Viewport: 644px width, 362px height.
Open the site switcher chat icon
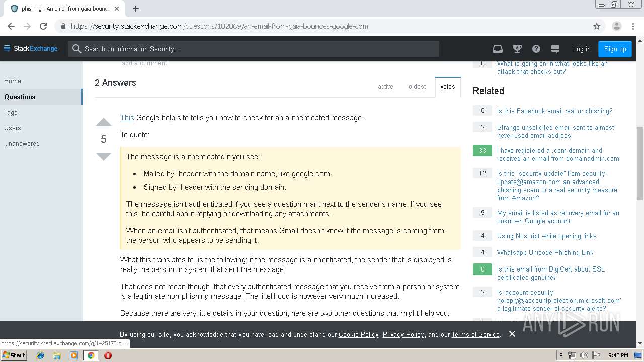click(555, 49)
